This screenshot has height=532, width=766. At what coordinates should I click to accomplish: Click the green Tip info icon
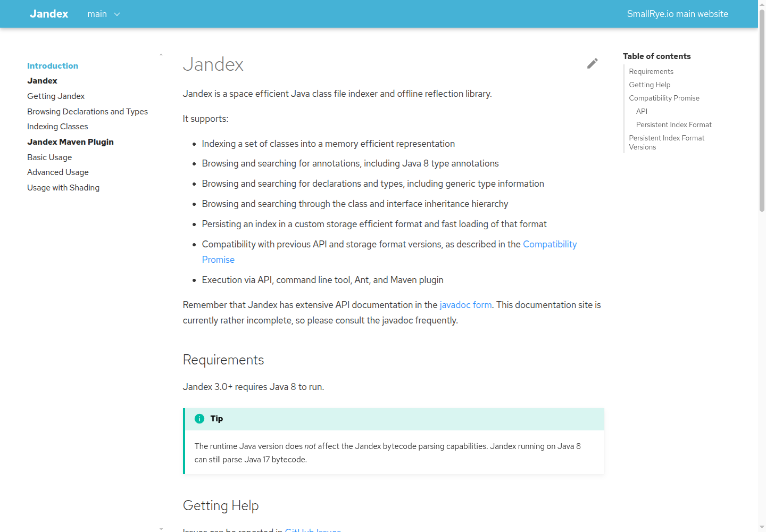coord(199,419)
